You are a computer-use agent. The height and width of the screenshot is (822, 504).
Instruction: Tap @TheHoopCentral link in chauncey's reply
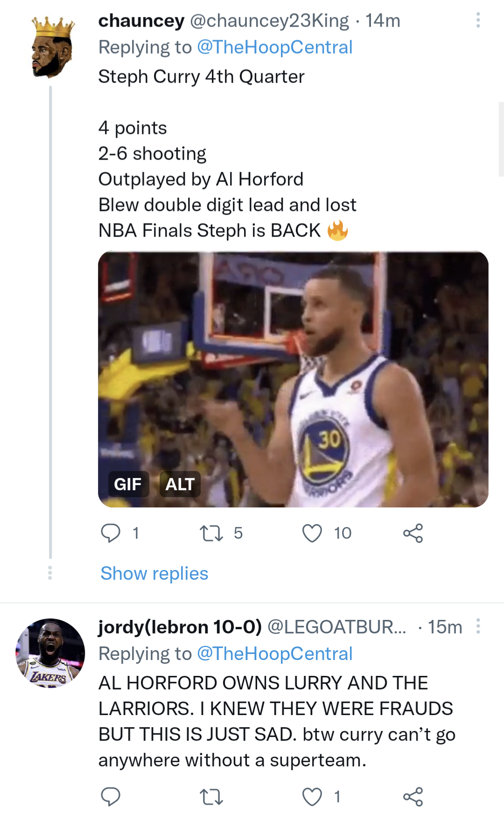pos(274,47)
